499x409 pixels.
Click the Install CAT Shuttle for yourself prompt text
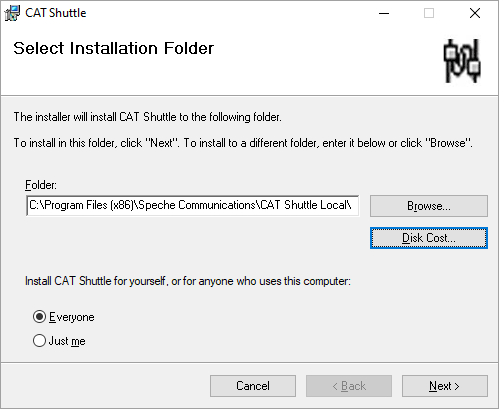click(x=188, y=281)
